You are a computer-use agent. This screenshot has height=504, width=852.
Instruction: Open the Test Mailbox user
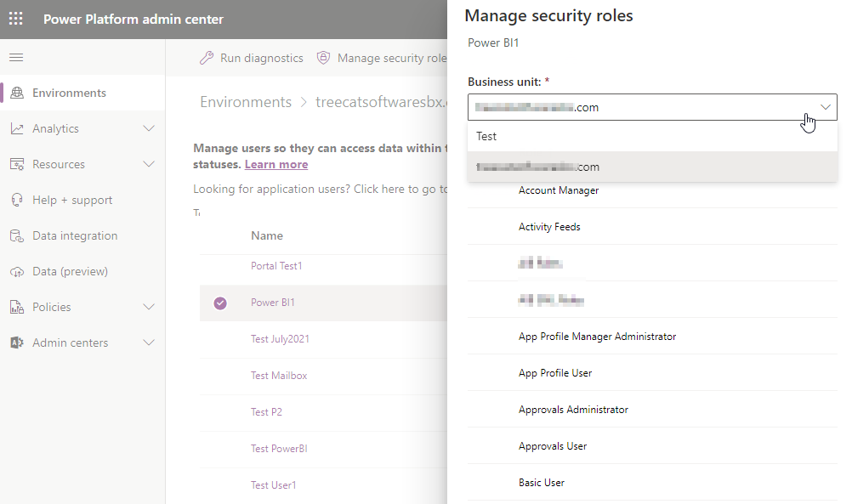click(x=279, y=376)
